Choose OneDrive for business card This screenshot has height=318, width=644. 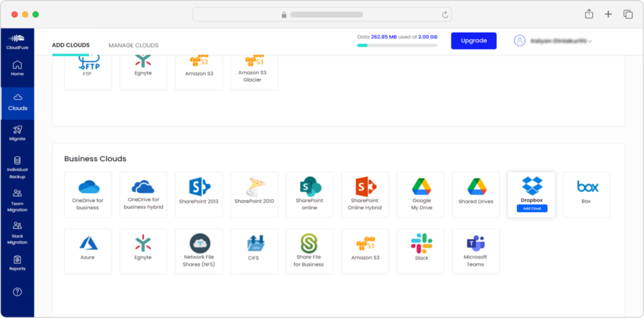(x=88, y=195)
